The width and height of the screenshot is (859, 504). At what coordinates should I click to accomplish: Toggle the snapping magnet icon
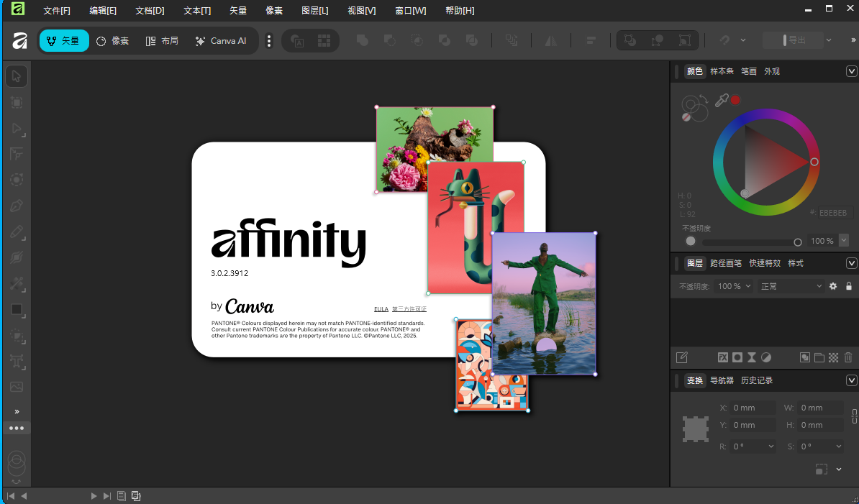(724, 40)
